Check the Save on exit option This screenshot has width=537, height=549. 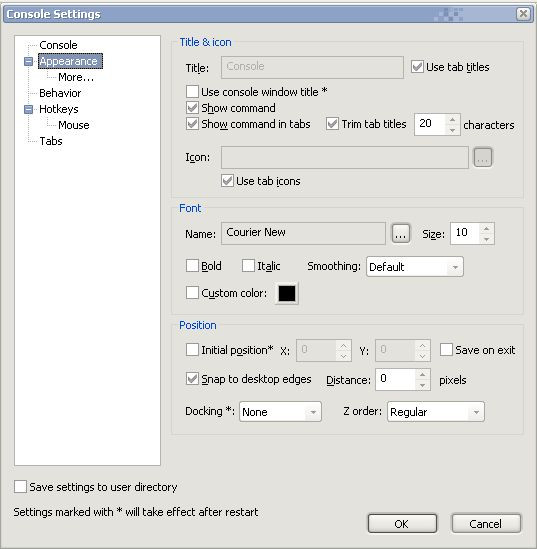click(446, 349)
